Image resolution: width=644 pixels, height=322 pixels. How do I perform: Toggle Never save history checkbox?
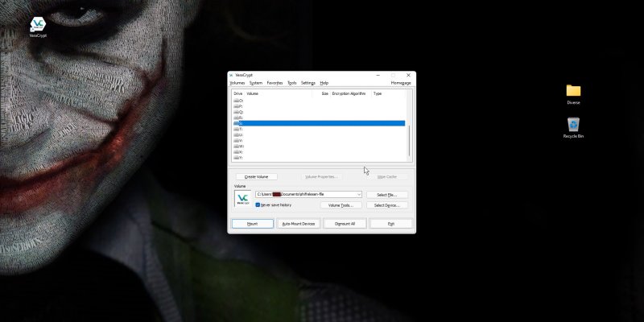(258, 205)
